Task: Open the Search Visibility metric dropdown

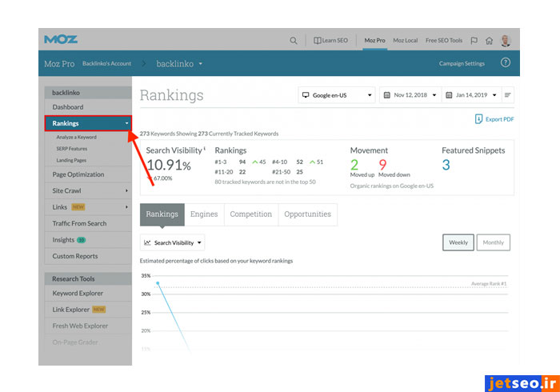Action: pyautogui.click(x=173, y=242)
